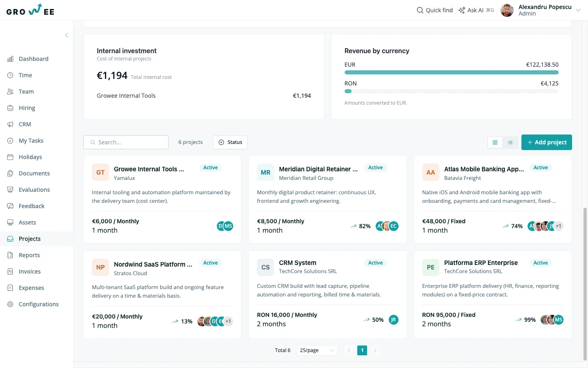This screenshot has width=588, height=368.
Task: Switch to list view
Action: (510, 142)
